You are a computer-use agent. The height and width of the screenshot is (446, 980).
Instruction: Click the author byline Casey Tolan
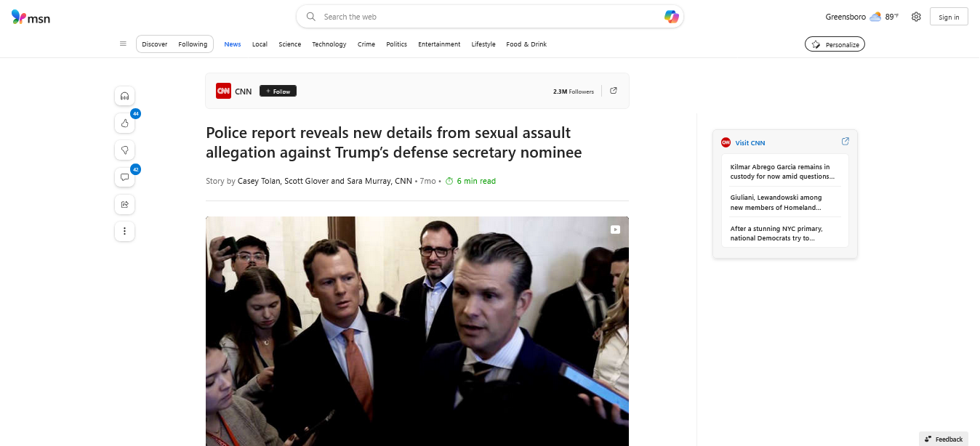point(259,181)
